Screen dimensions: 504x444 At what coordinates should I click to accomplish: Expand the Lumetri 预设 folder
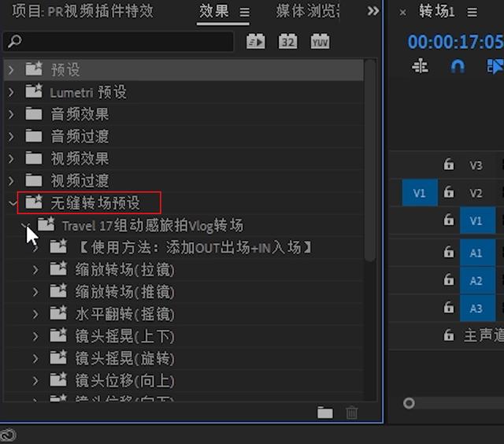11,92
